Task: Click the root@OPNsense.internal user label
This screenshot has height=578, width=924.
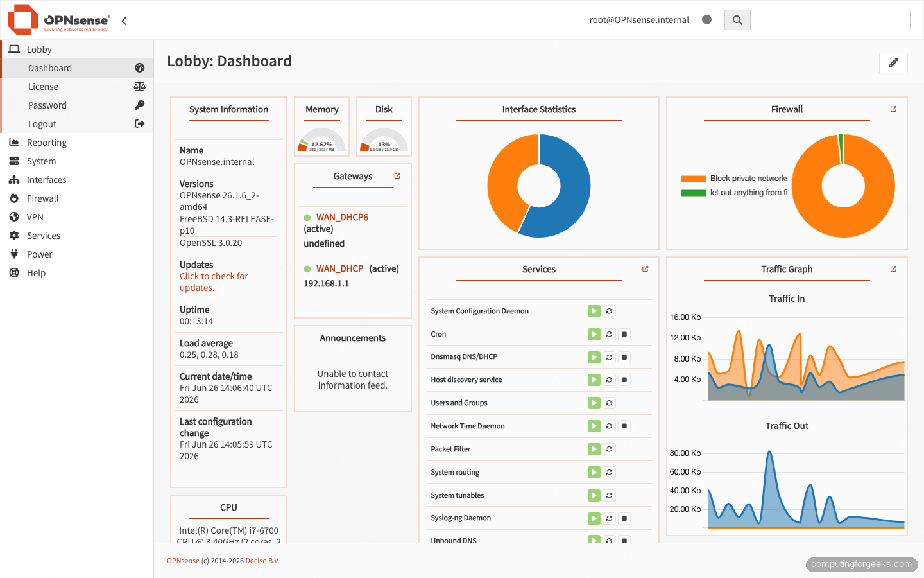Action: 639,20
